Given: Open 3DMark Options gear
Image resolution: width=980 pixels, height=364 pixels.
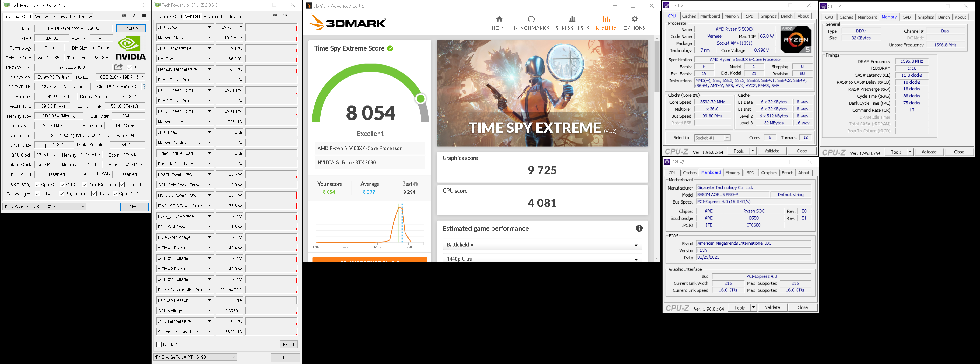Looking at the screenshot, I should 634,23.
